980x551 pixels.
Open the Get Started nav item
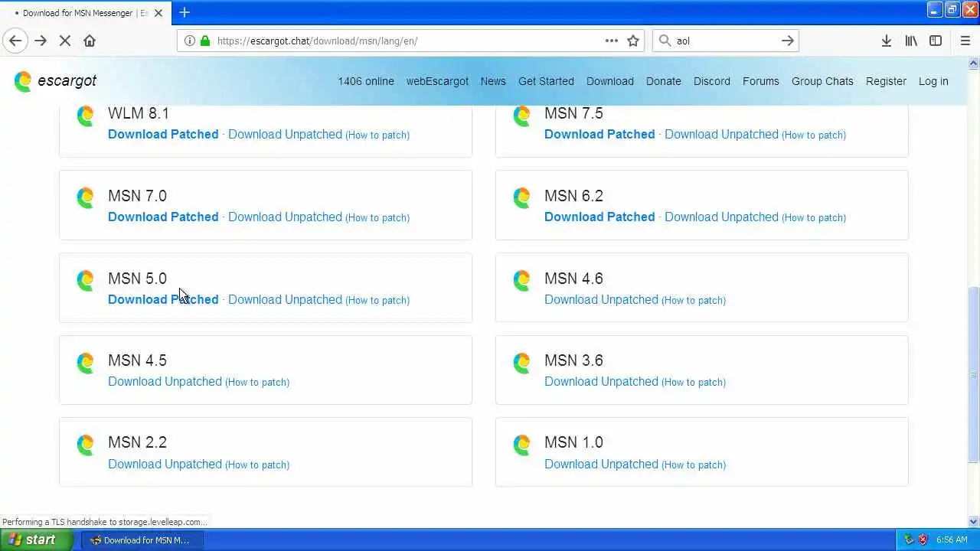[546, 81]
